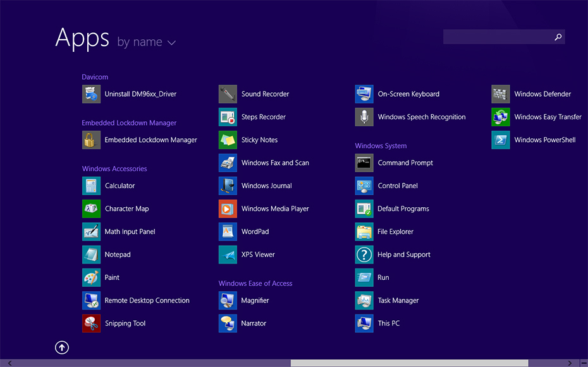
Task: Open the Snipping Tool icon
Action: coord(91,323)
